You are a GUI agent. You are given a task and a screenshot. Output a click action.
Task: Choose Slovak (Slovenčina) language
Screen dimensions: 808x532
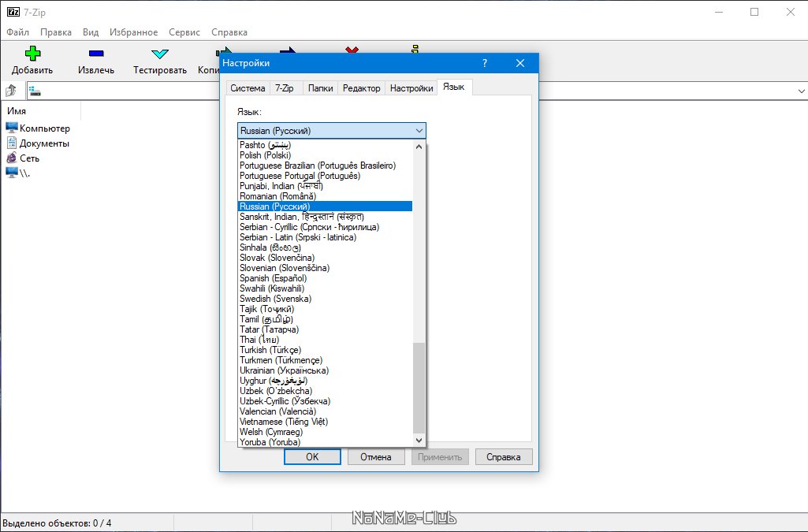click(325, 258)
